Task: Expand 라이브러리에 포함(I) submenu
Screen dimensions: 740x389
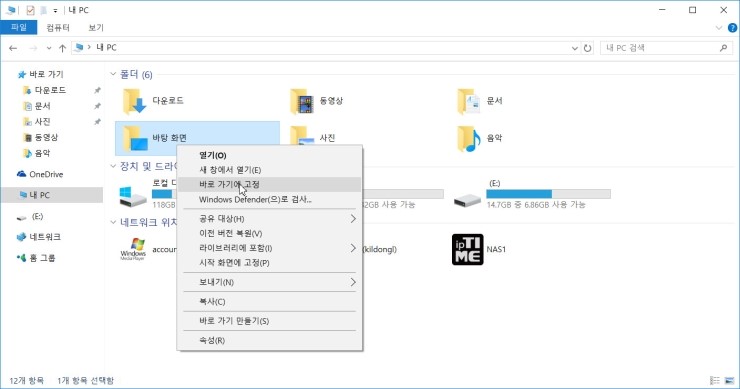Action: 269,248
